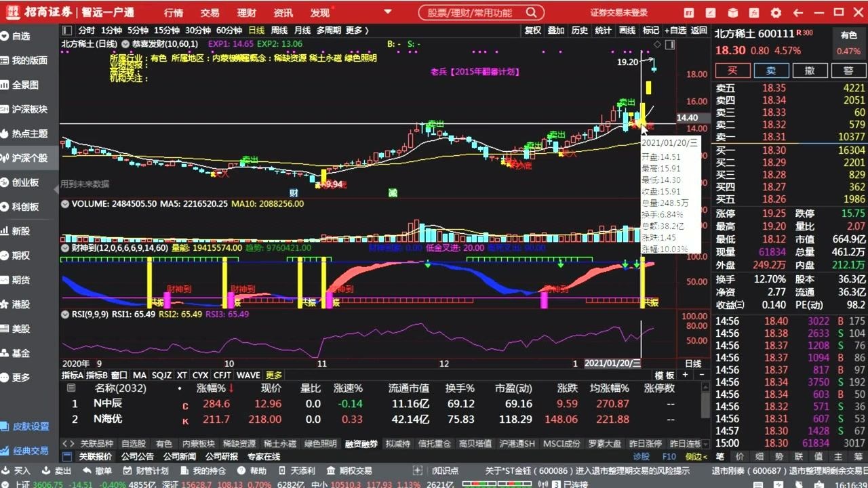Toggle 叠加 overlay option
This screenshot has width=868, height=488.
[556, 30]
